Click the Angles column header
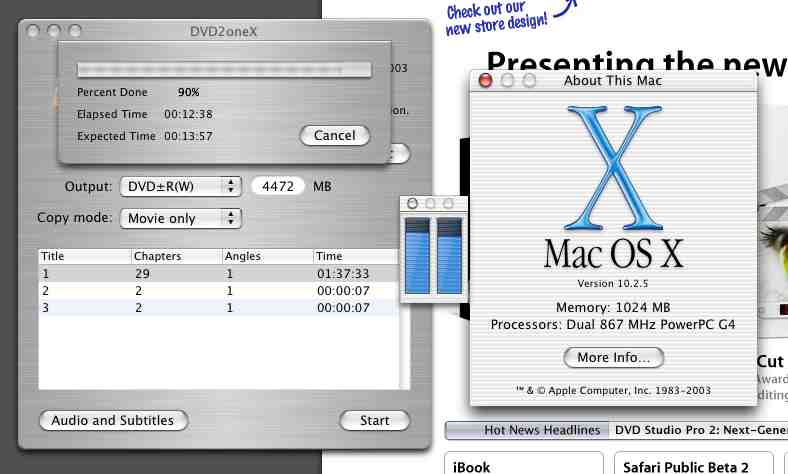Screen dimensions: 788x474 [267, 256]
